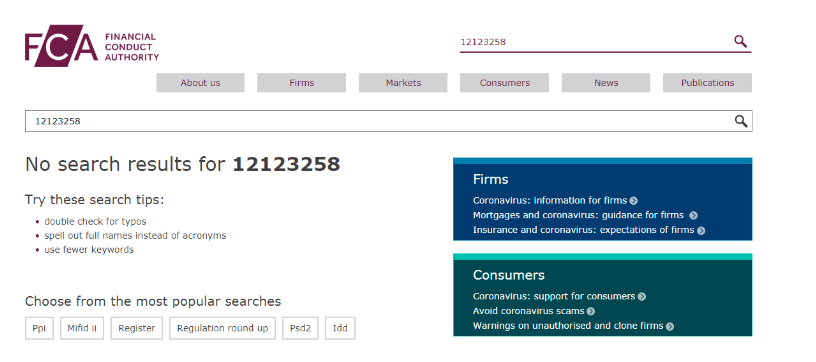816x362 pixels.
Task: Select the Regulation round up popular search
Action: click(223, 328)
